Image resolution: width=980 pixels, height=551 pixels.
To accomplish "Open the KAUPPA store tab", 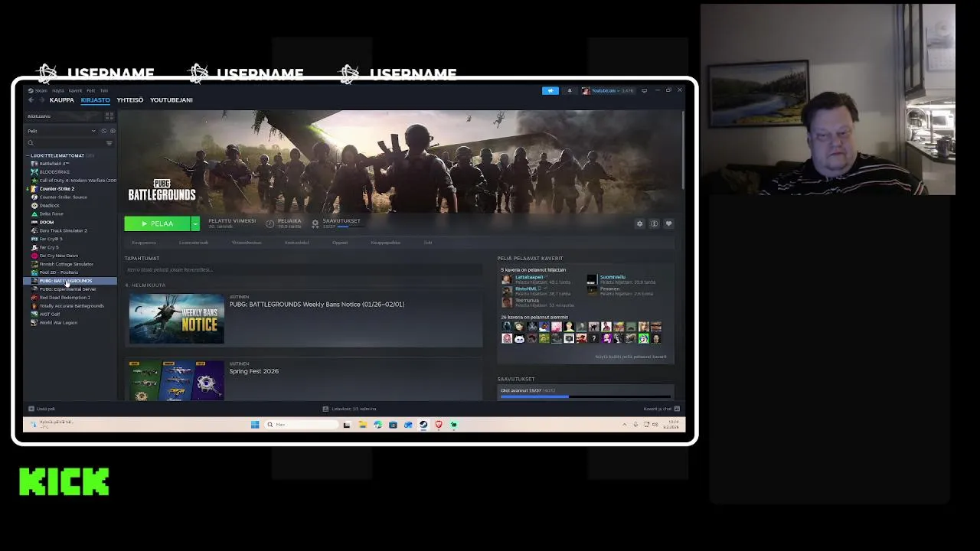I will [x=62, y=100].
